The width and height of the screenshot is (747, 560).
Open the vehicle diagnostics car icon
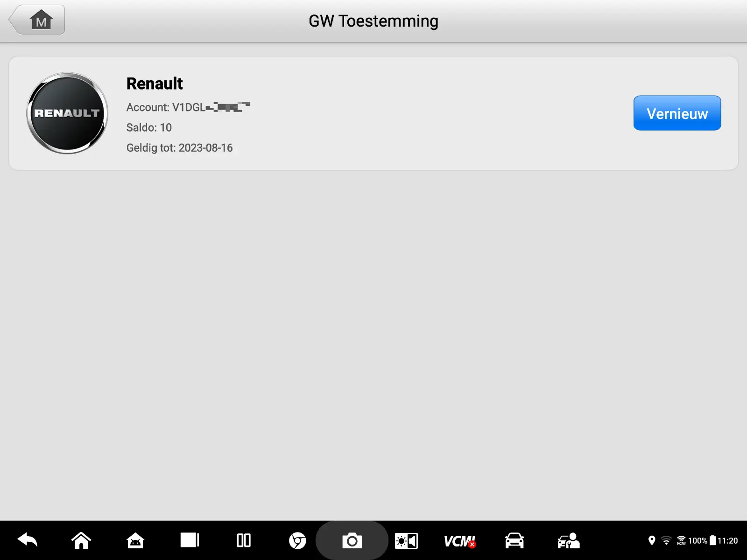(x=514, y=541)
